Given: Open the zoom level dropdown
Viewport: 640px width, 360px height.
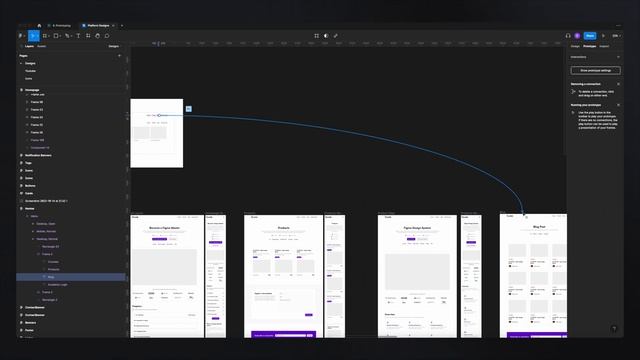Looking at the screenshot, I should tap(616, 36).
